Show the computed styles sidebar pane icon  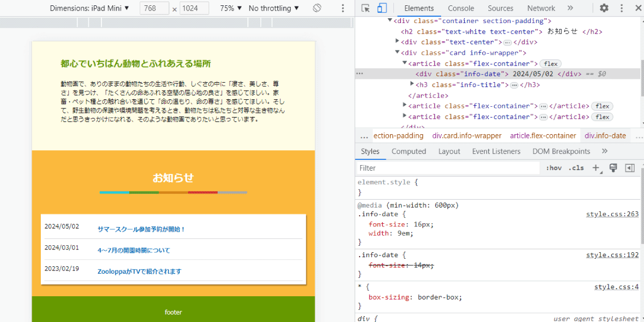point(630,168)
